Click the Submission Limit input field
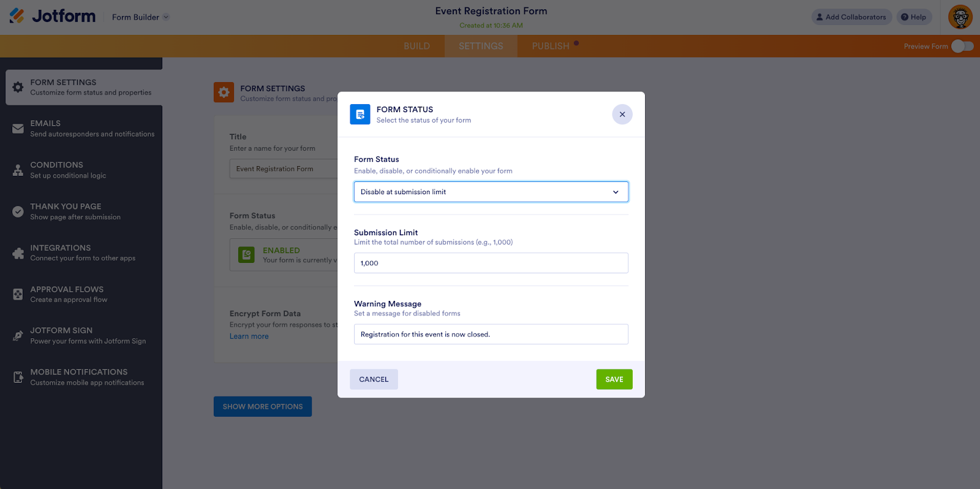The image size is (980, 489). point(491,263)
